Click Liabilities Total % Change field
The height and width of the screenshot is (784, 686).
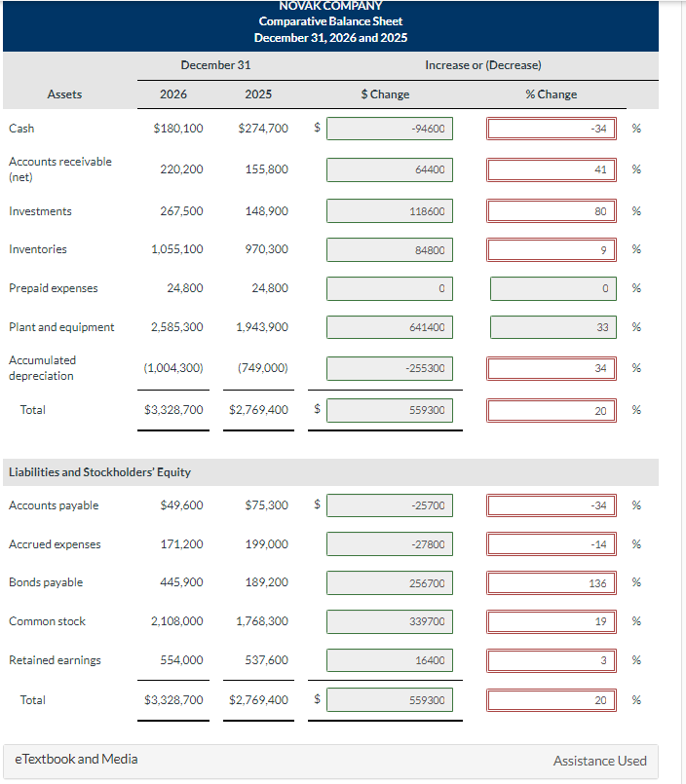(551, 700)
